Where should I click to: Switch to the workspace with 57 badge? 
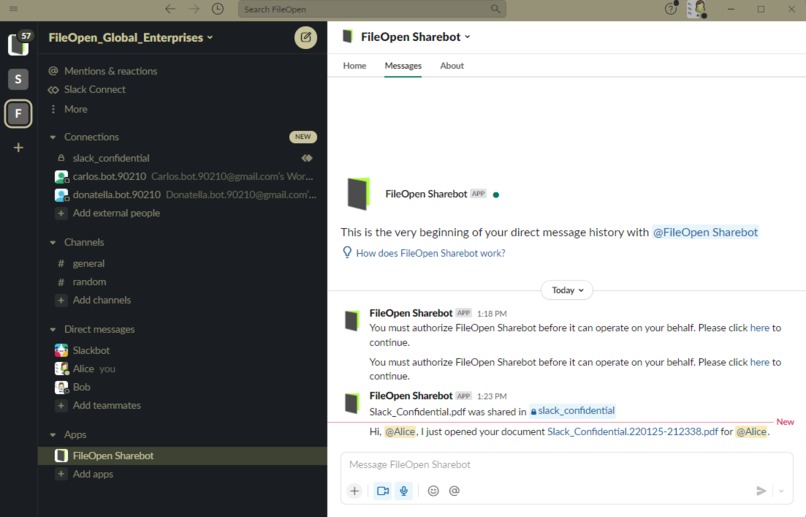(19, 44)
